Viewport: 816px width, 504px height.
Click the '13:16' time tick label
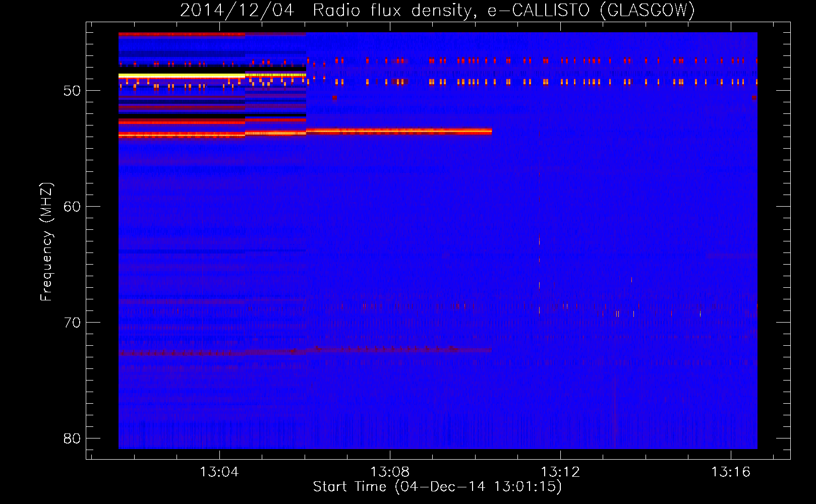pyautogui.click(x=731, y=472)
